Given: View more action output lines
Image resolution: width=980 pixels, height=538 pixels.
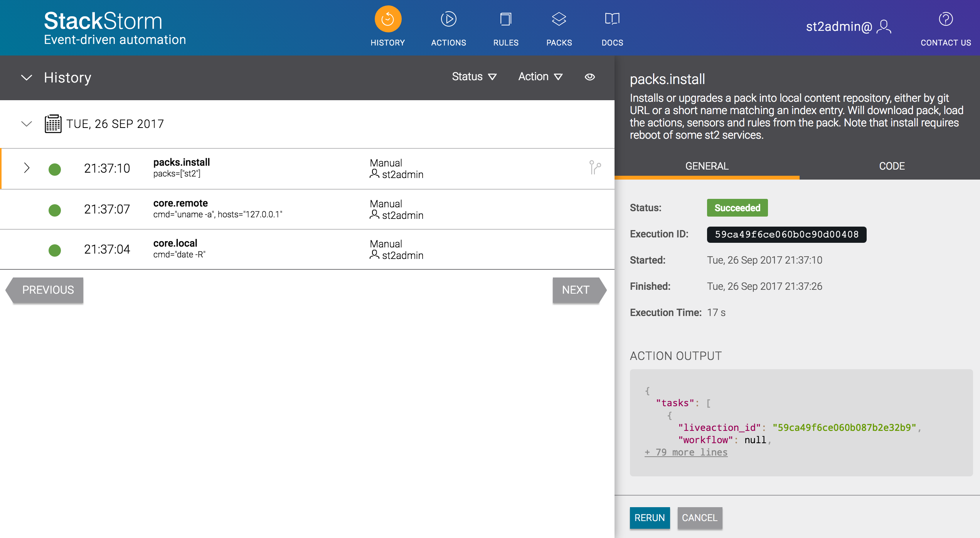Looking at the screenshot, I should pos(684,452).
